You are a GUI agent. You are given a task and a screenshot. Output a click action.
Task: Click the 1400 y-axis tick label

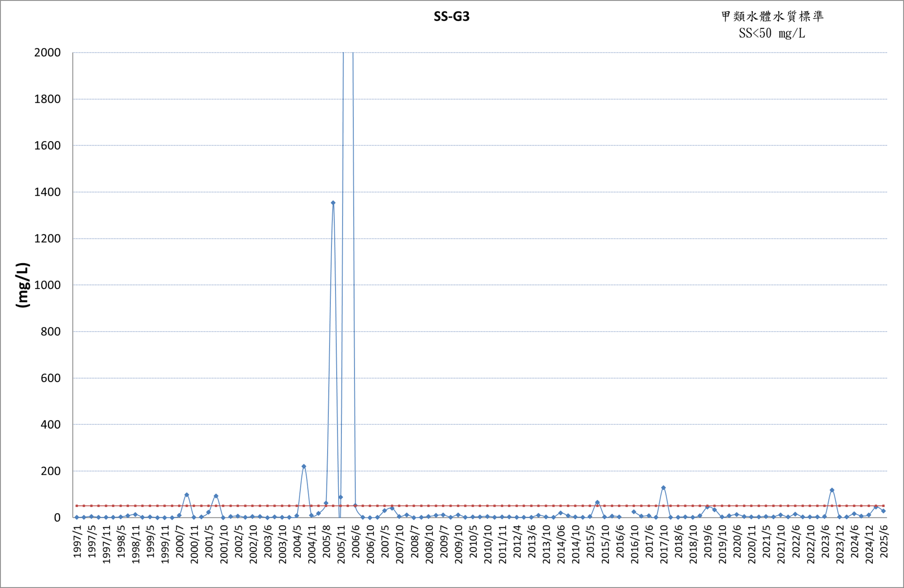pyautogui.click(x=47, y=192)
